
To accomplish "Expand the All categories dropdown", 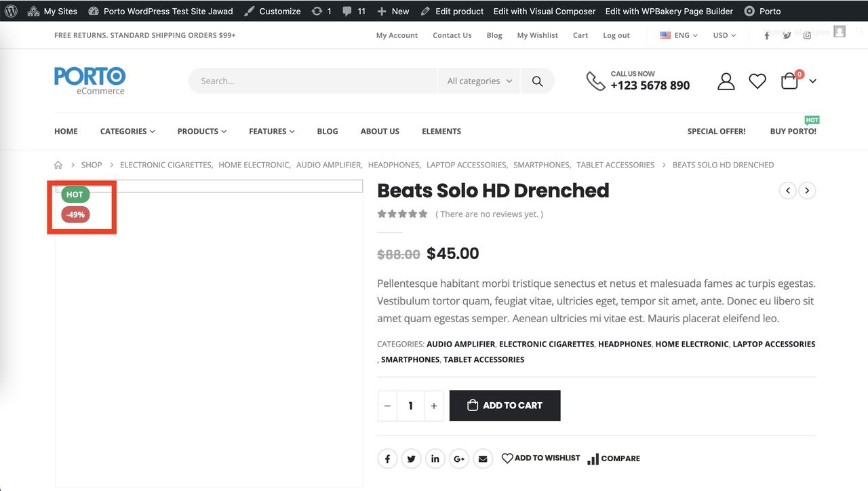I will pyautogui.click(x=479, y=81).
